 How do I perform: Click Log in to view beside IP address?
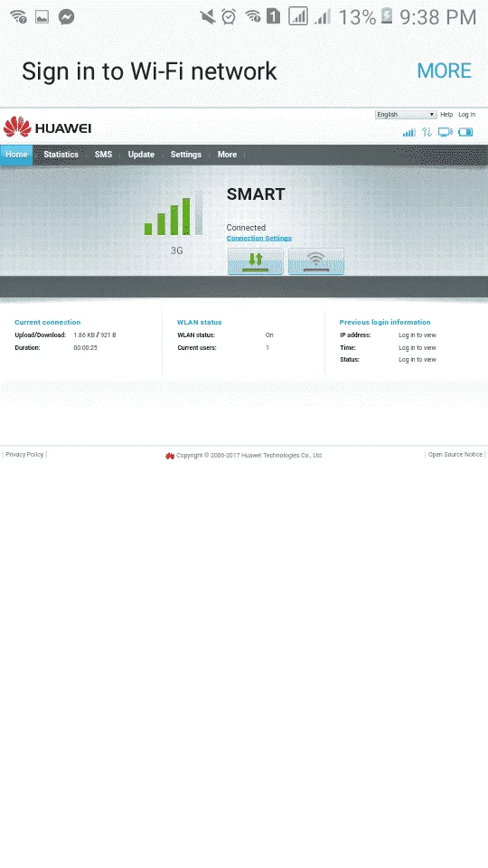pos(418,335)
